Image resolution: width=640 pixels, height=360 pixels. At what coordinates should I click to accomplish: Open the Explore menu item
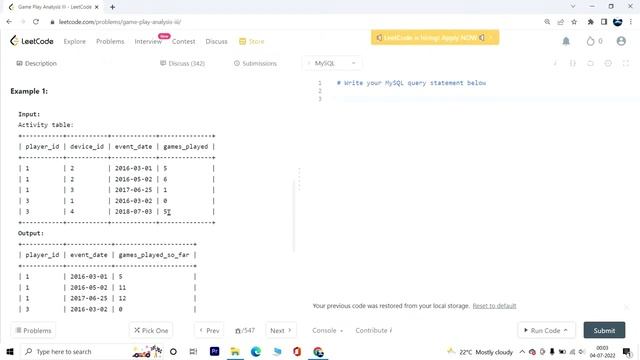click(x=75, y=41)
